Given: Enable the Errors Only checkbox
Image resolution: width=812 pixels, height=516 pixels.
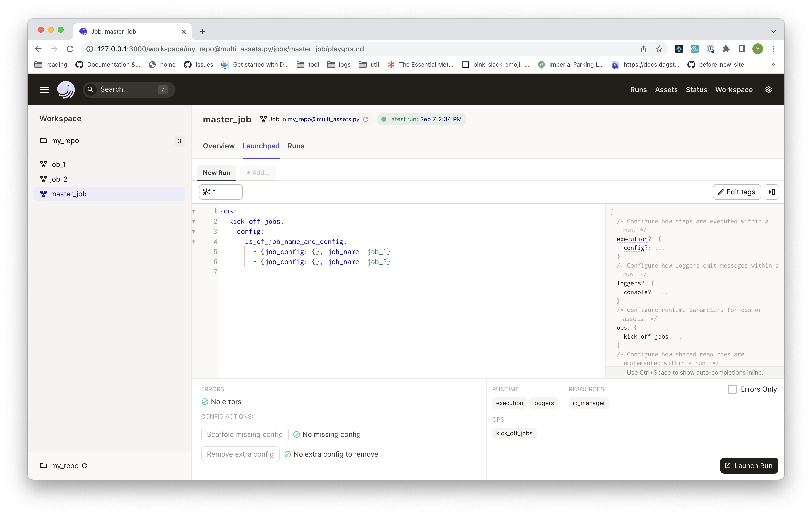Looking at the screenshot, I should click(732, 389).
